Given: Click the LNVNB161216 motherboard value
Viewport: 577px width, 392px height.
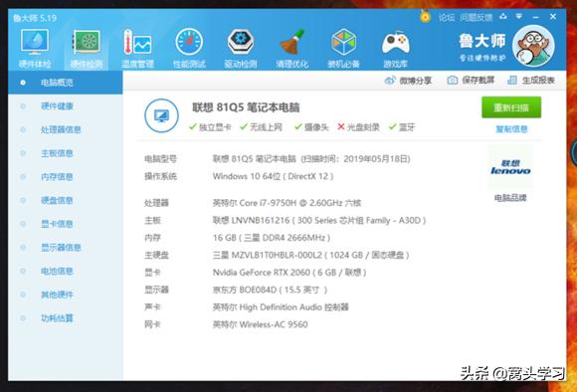Looking at the screenshot, I should tap(319, 221).
